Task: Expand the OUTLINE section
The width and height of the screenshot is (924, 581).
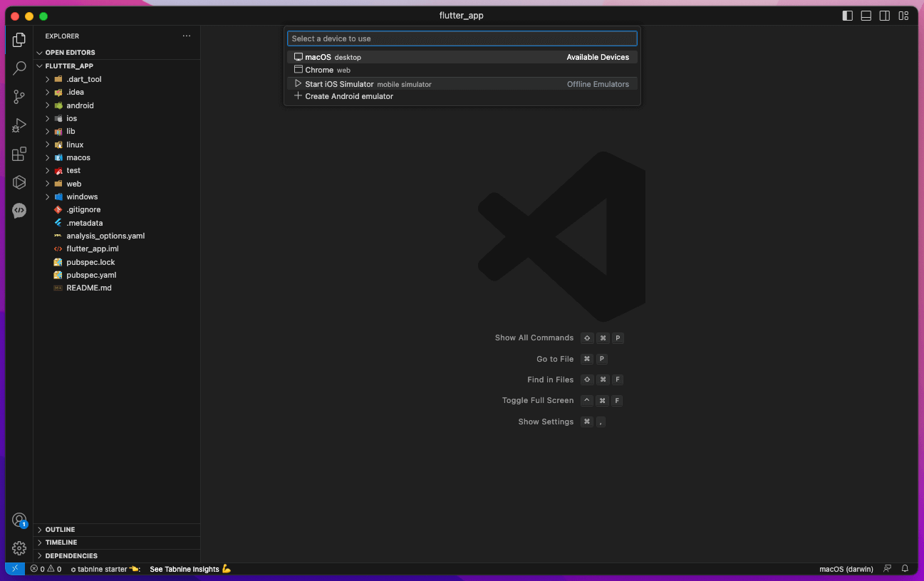Action: tap(60, 530)
